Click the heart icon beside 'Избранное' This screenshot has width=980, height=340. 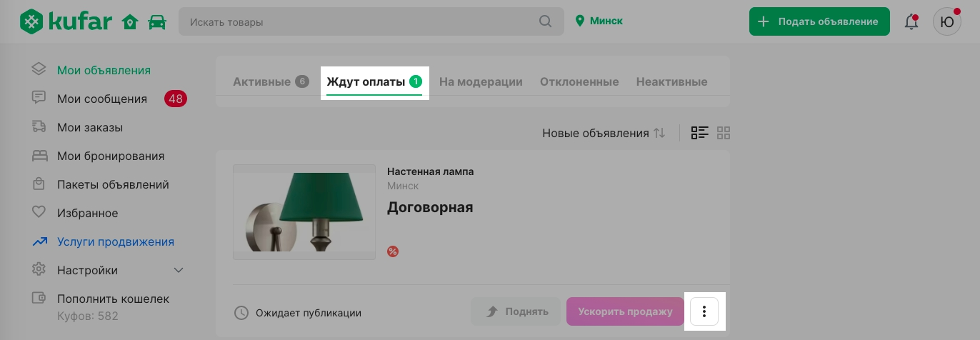[39, 212]
